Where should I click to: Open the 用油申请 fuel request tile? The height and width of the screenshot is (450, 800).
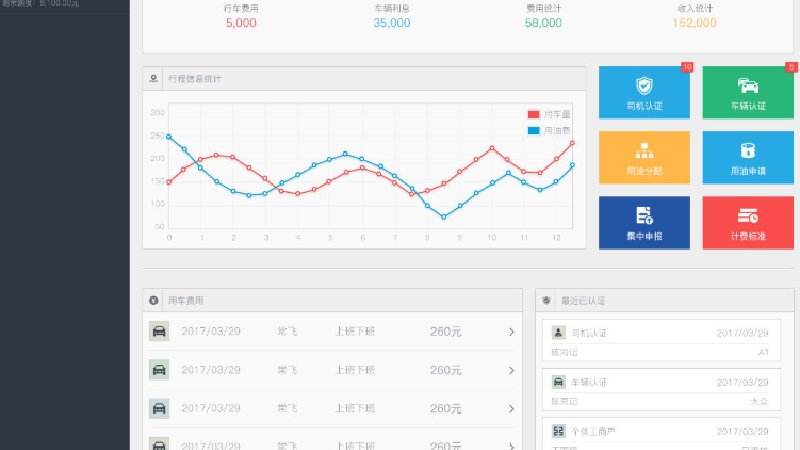click(748, 157)
